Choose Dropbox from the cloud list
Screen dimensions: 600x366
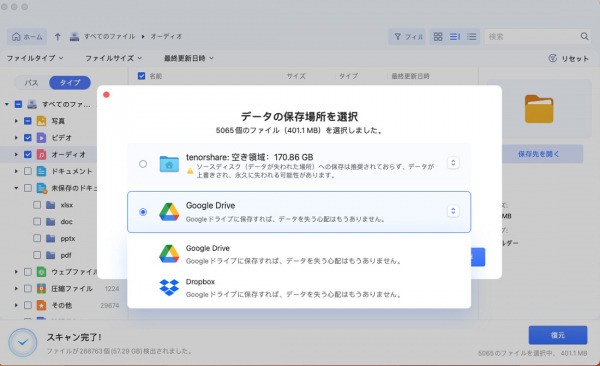point(299,288)
